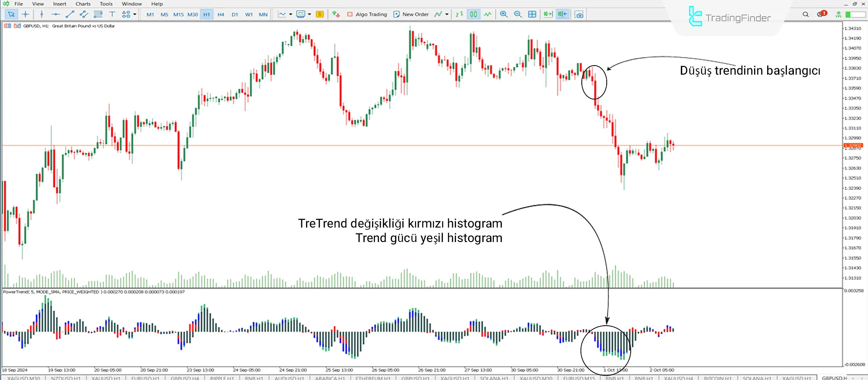Draw a horizontal line with the toolbar tool
Image resolution: width=868 pixels, height=380 pixels.
pos(56,14)
